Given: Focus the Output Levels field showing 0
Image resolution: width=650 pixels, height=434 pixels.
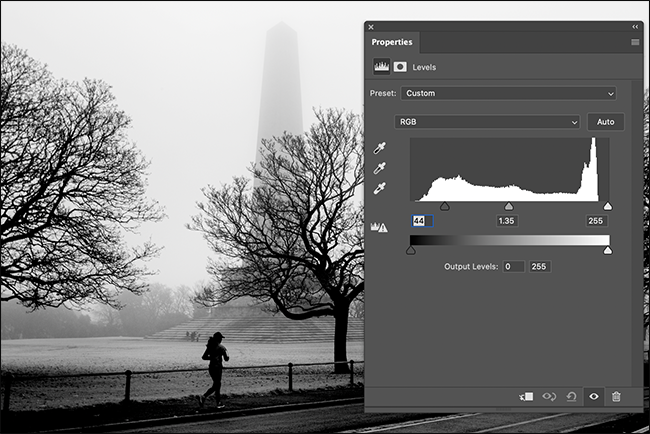Looking at the screenshot, I should (514, 267).
